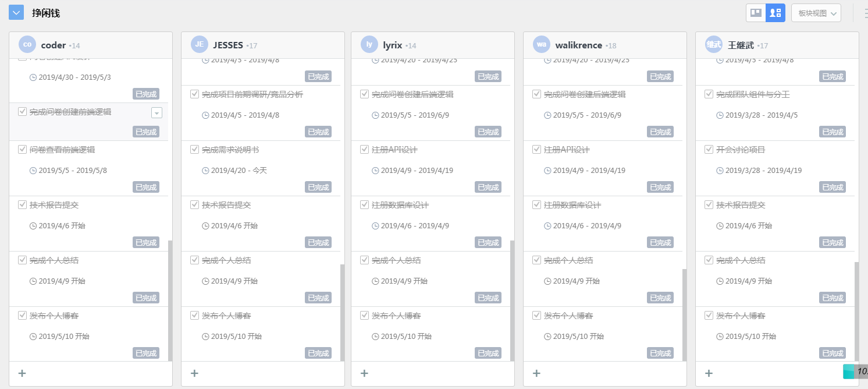Add a new task in coder column
This screenshot has height=389, width=868.
22,373
